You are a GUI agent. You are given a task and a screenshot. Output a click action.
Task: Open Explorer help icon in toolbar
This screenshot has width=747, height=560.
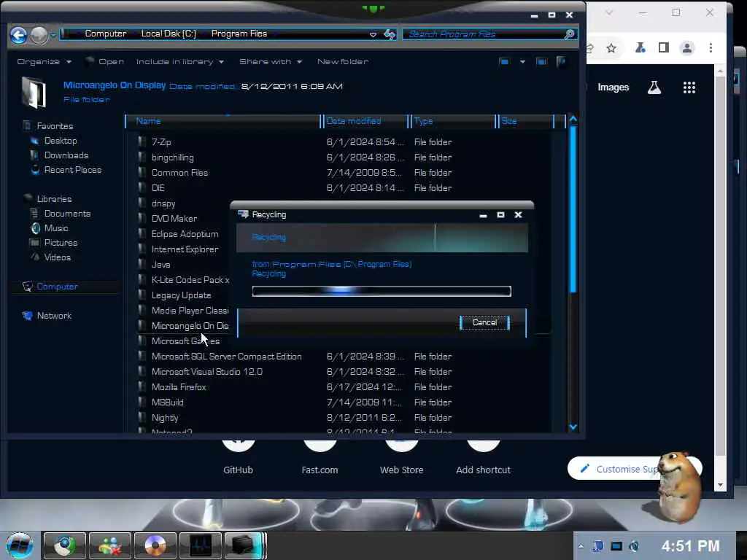click(561, 61)
